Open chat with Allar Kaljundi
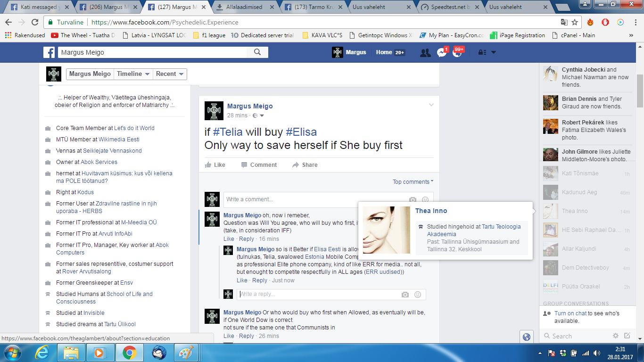644x362 pixels. click(x=586, y=249)
